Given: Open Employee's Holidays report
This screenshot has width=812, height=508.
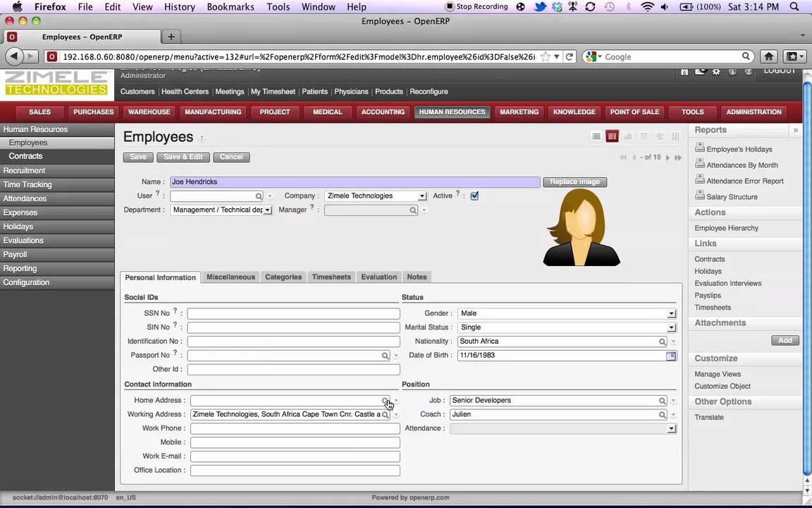Looking at the screenshot, I should click(739, 150).
